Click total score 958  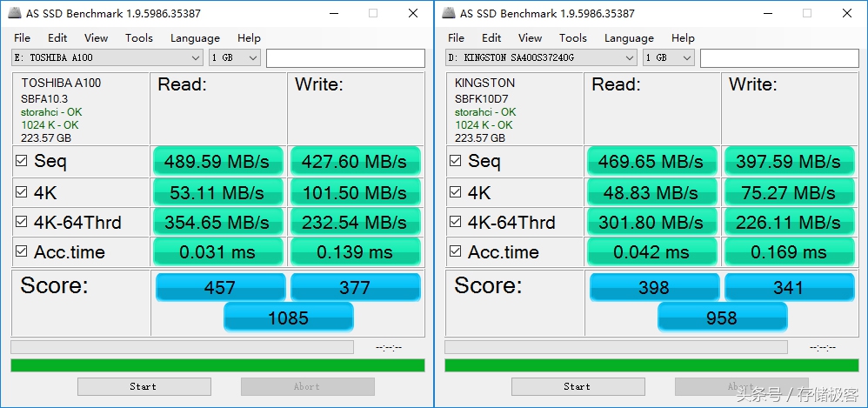point(723,318)
